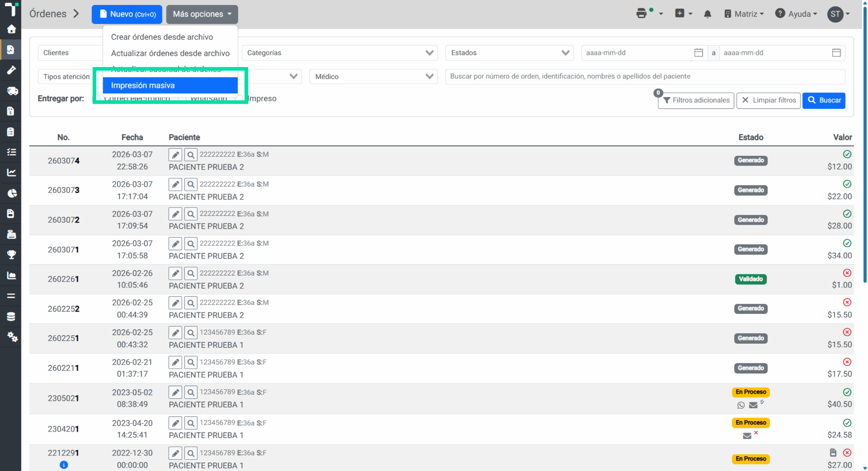Open the database sidebar icon

click(x=11, y=316)
